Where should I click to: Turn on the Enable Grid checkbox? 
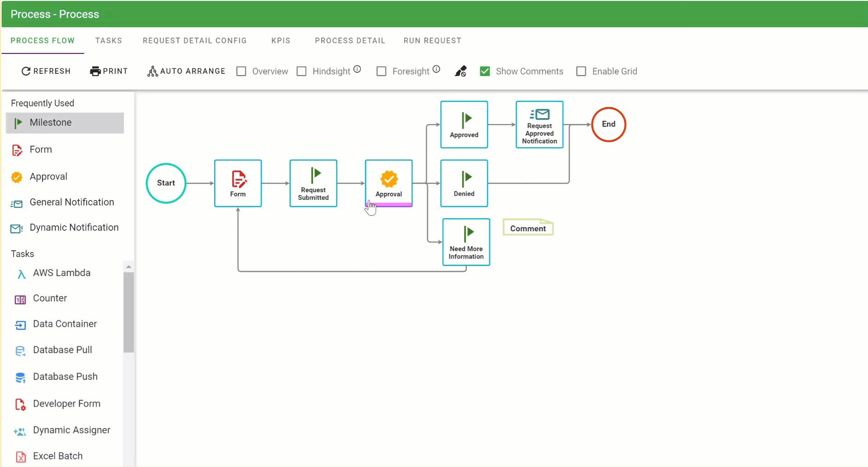(581, 71)
